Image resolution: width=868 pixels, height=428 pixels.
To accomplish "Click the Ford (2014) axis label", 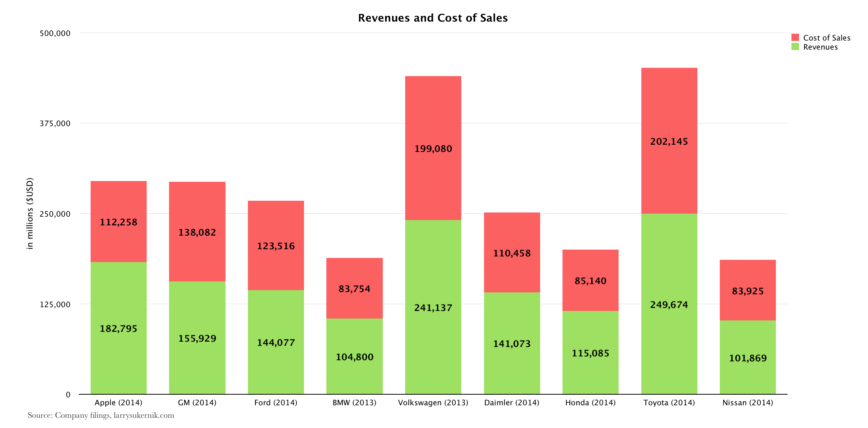I will click(276, 403).
